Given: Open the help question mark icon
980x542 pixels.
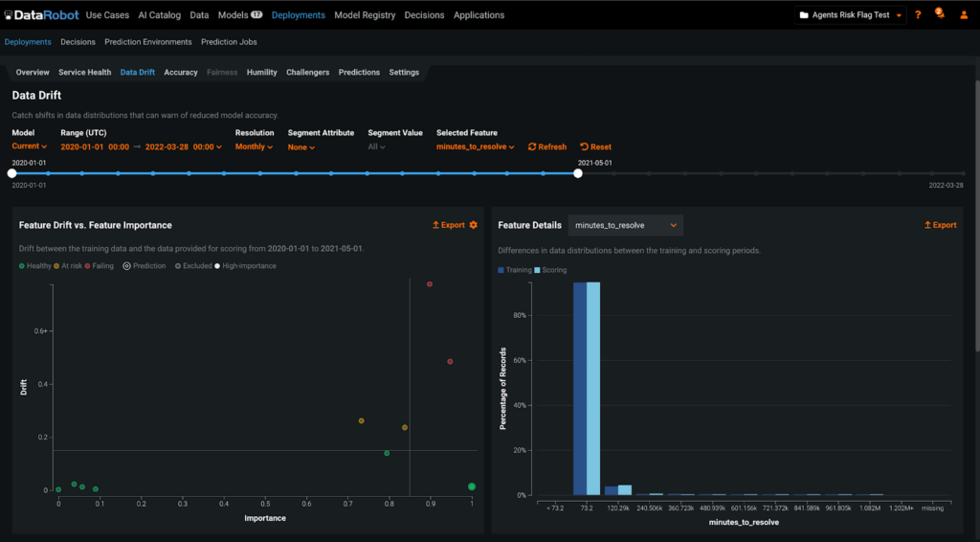Looking at the screenshot, I should (918, 15).
